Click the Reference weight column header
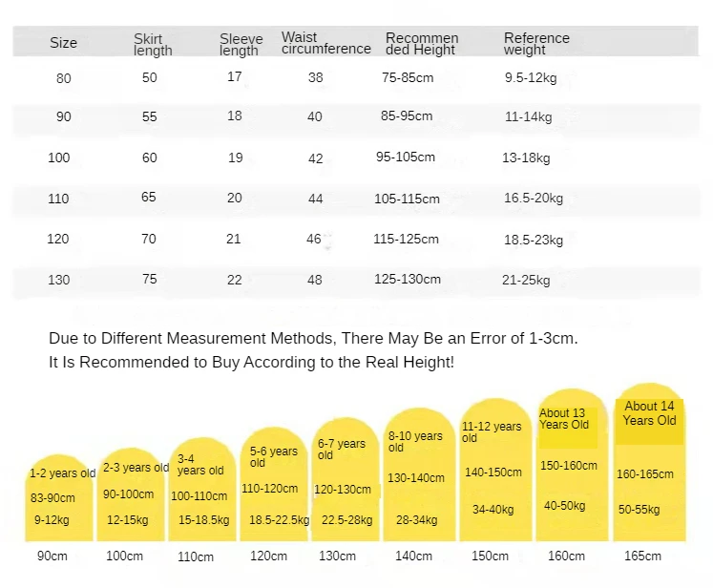Viewport: 713px width, 588px height. (x=536, y=44)
